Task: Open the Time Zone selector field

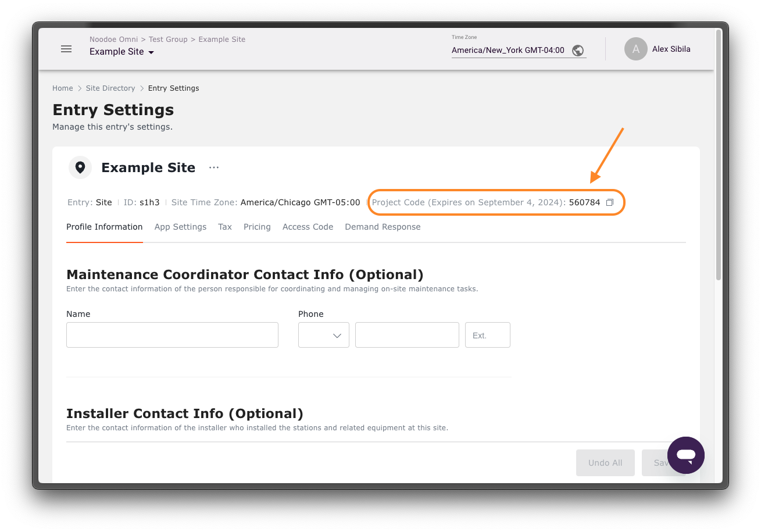Action: pyautogui.click(x=509, y=51)
